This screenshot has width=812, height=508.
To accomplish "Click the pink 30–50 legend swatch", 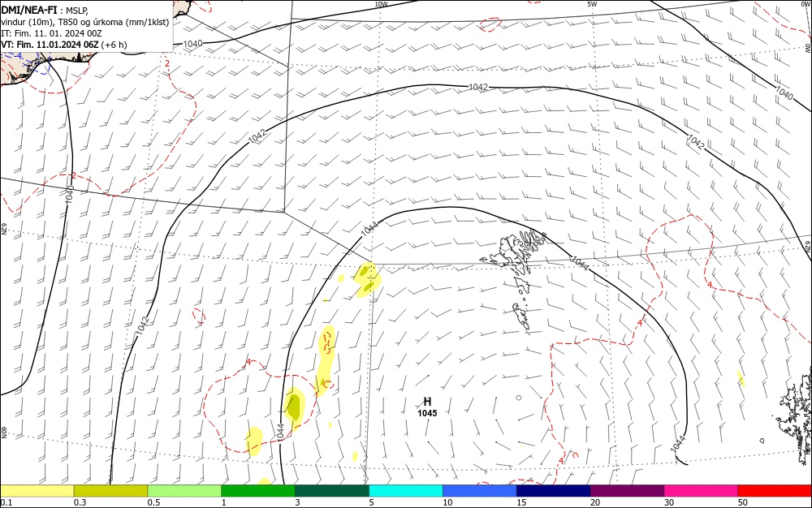I will 702,491.
